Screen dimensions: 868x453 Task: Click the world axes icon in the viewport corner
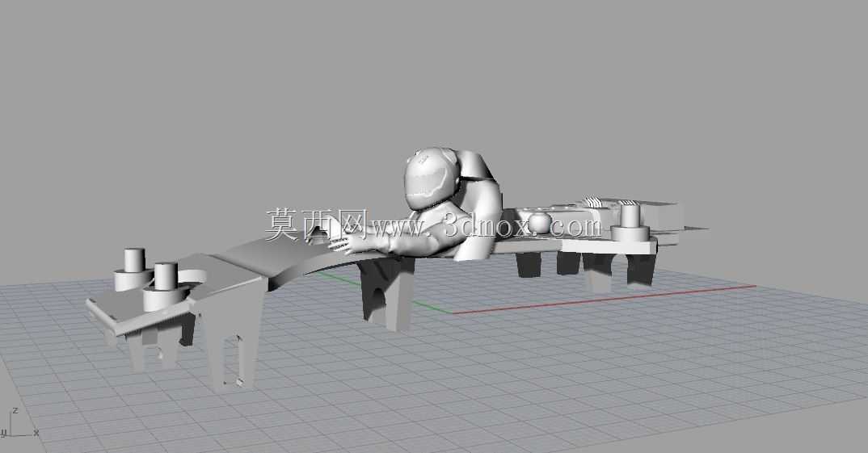pyautogui.click(x=19, y=423)
